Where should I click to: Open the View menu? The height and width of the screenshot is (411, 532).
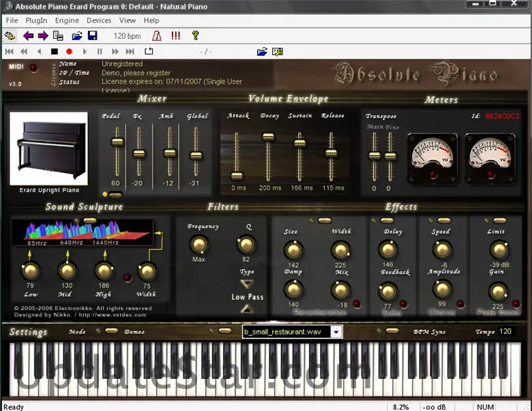point(128,20)
